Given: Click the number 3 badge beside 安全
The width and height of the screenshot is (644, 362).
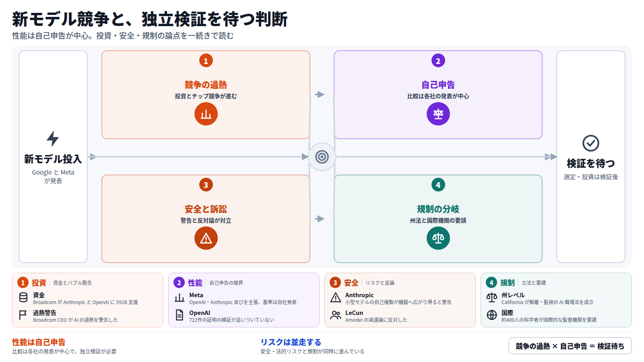Looking at the screenshot, I should [335, 283].
